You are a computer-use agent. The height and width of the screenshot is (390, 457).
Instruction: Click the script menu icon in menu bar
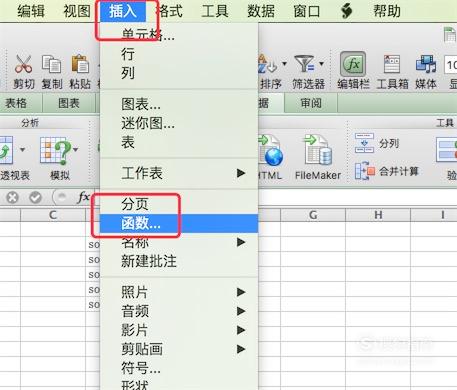347,11
